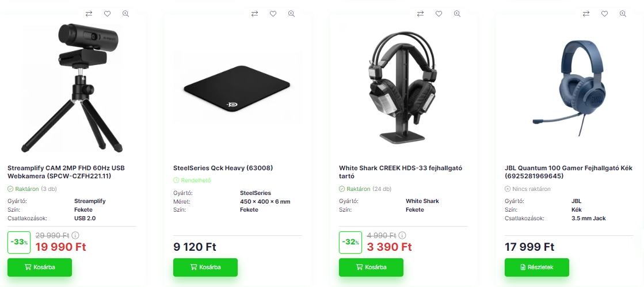Heart the White Shark CREEK stand
The height and width of the screenshot is (287, 644).
pos(439,14)
